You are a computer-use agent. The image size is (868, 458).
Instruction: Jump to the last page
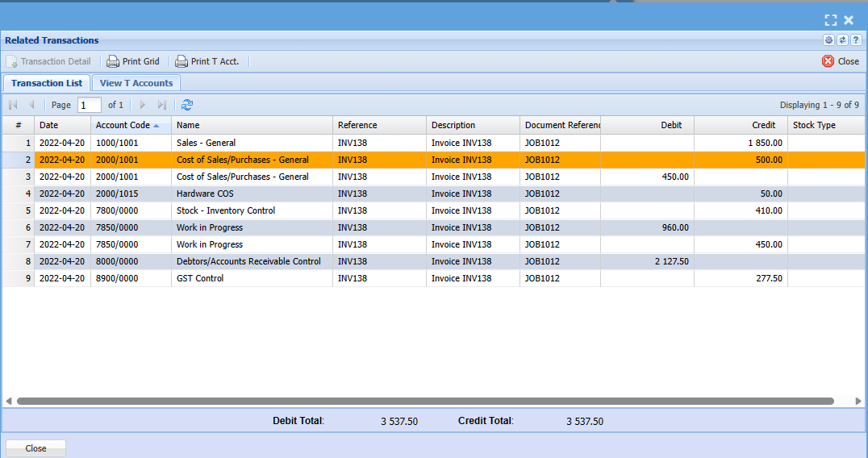click(x=162, y=105)
